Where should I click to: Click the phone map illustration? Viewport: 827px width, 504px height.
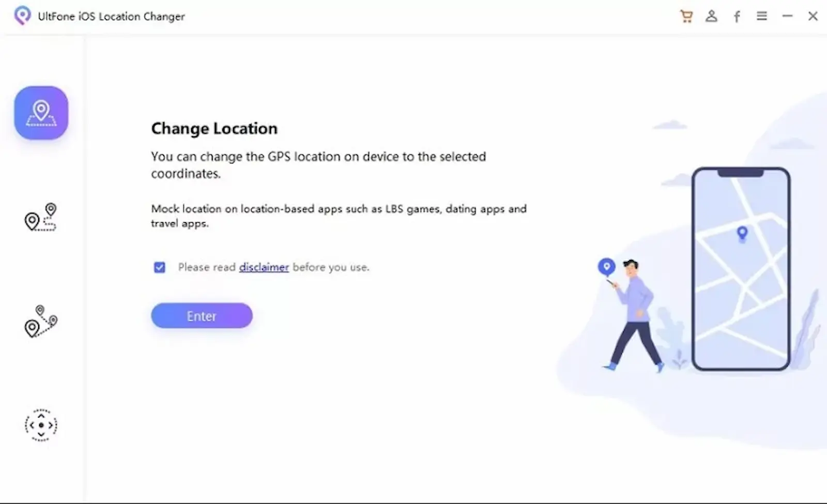tap(741, 269)
